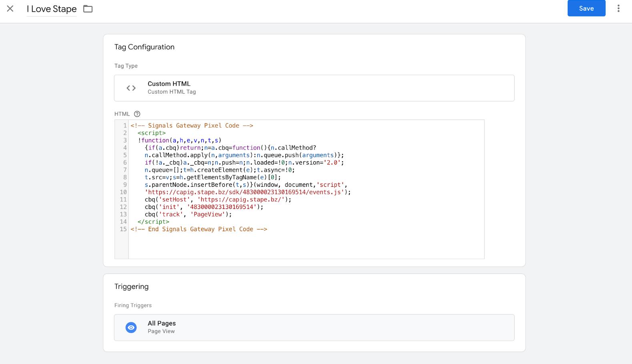
Task: Click the n.callMethod.apply code line
Action: (244, 155)
